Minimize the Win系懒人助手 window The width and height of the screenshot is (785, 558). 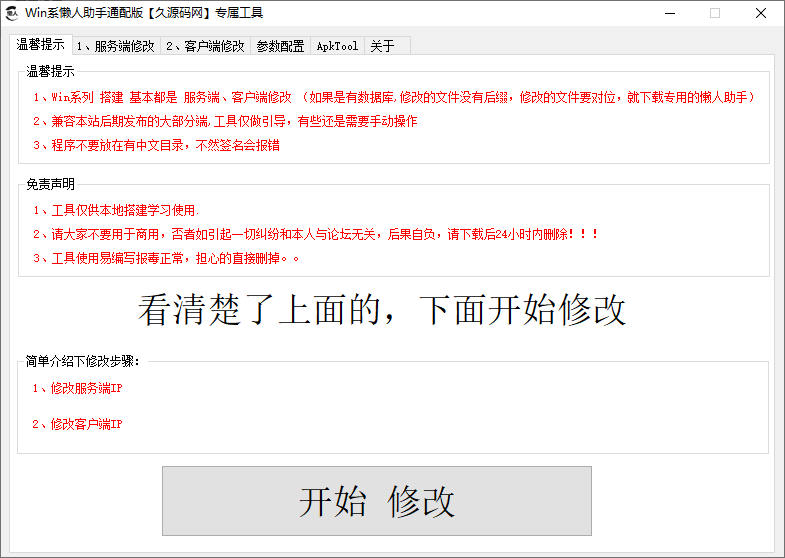[x=668, y=13]
